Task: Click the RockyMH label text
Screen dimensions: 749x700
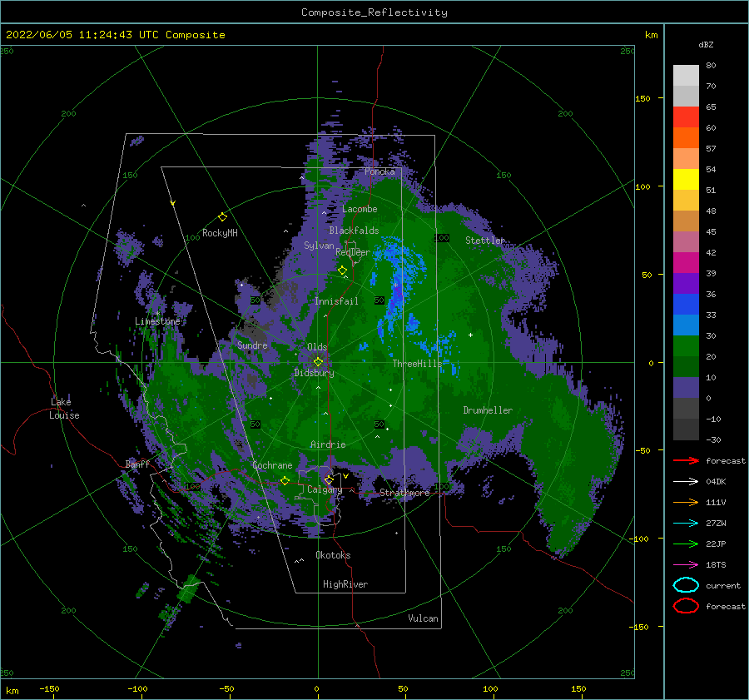Action: click(220, 233)
